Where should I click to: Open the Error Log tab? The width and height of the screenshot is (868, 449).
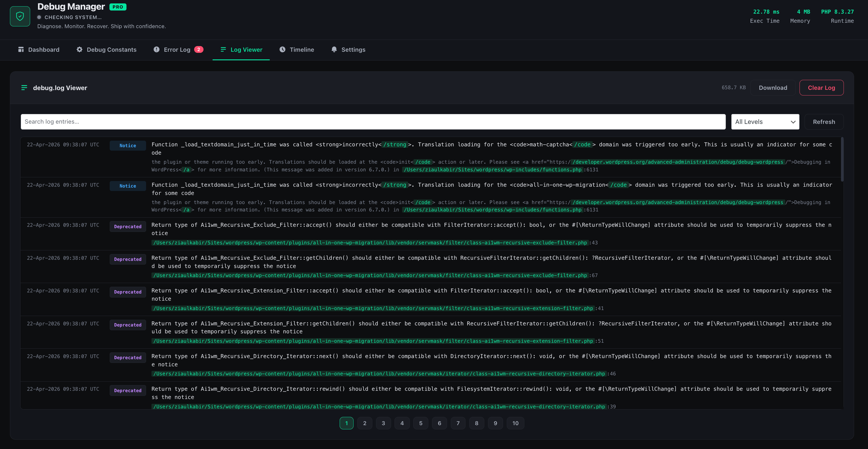point(178,49)
